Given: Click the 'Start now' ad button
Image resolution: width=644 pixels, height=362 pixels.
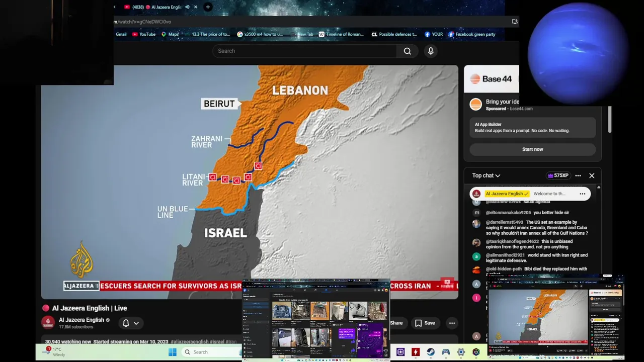Looking at the screenshot, I should click(x=532, y=149).
